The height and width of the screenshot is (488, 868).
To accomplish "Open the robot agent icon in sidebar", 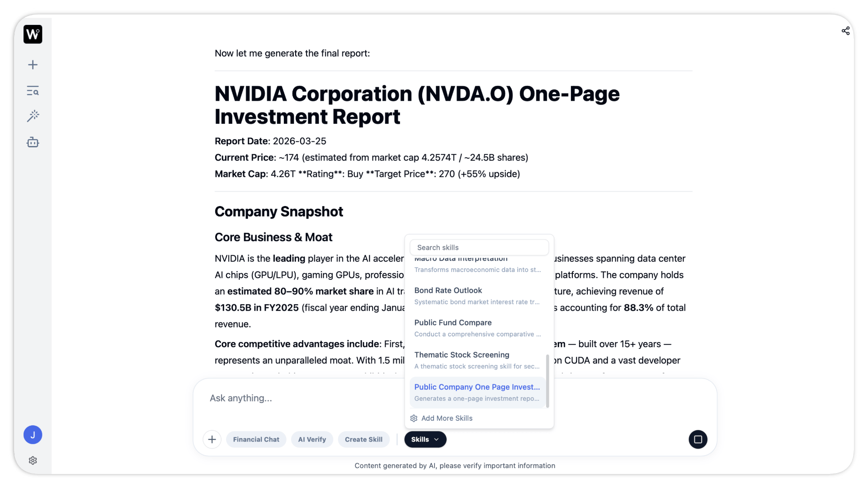I will (x=33, y=142).
